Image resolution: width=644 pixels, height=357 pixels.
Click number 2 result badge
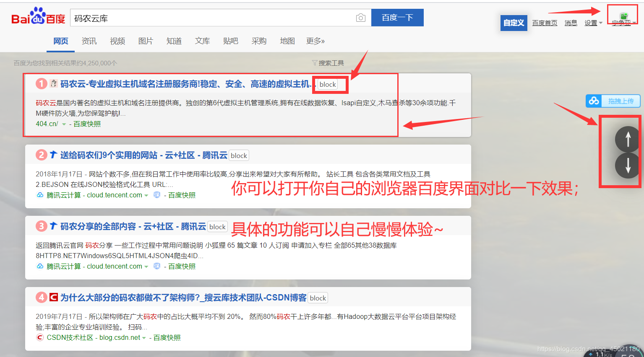point(41,155)
